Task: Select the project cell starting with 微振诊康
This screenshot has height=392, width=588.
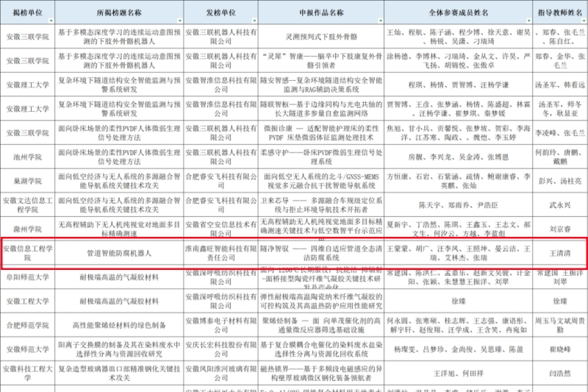Action: (x=321, y=133)
